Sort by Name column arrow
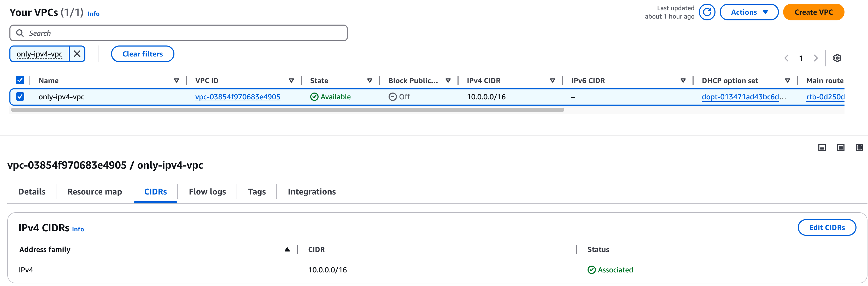 click(x=176, y=81)
